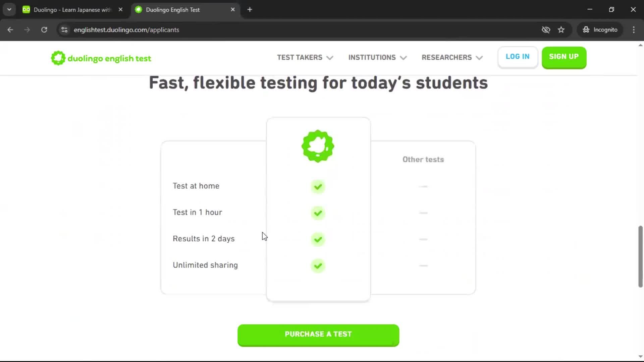Viewport: 644px width, 362px height.
Task: Select the checkmark beside Results in 2 days
Action: (318, 239)
